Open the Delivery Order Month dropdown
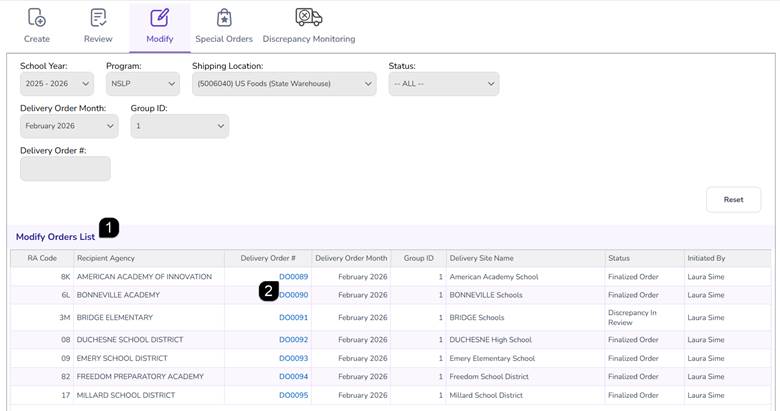The image size is (780, 411). click(69, 126)
